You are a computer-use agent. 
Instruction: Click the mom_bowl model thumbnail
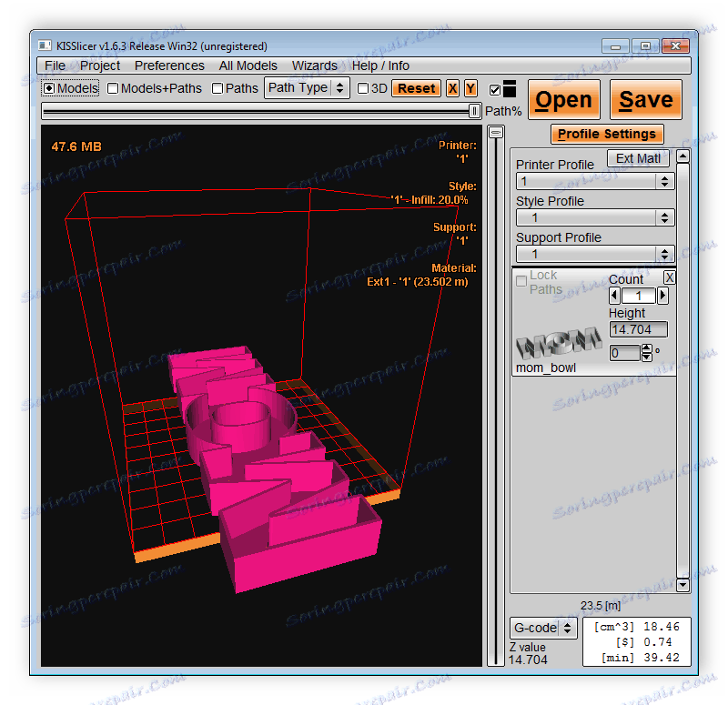tap(559, 343)
